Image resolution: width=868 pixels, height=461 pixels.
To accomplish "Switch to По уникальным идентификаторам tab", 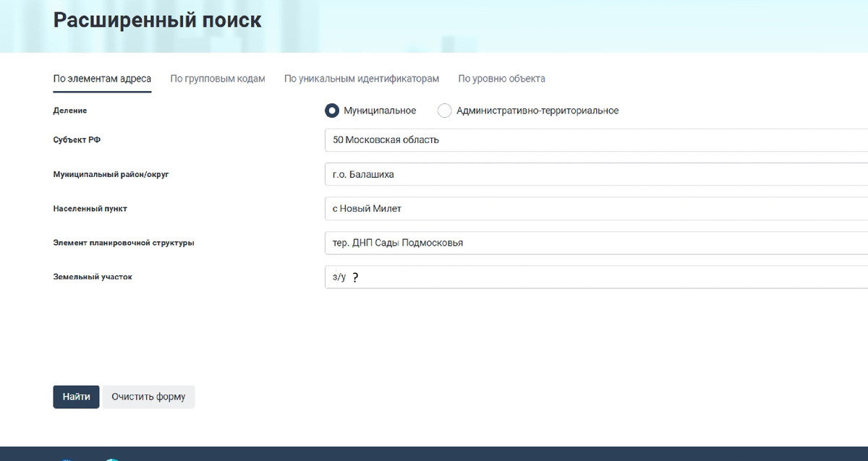I will (x=362, y=78).
